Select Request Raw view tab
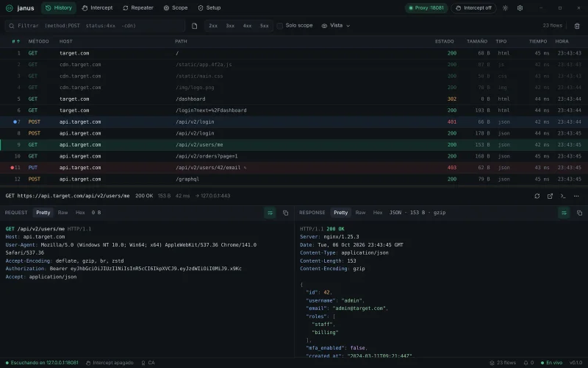This screenshot has height=368, width=588. [62, 213]
